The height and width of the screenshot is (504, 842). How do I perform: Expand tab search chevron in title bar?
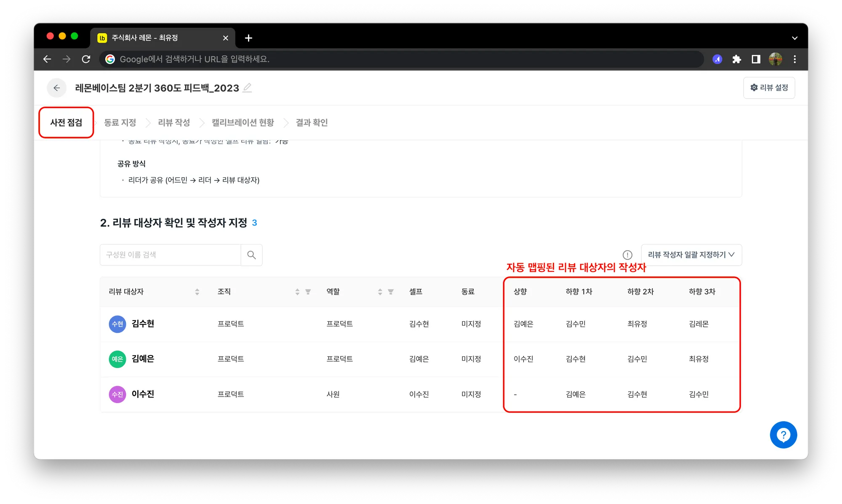click(x=794, y=38)
